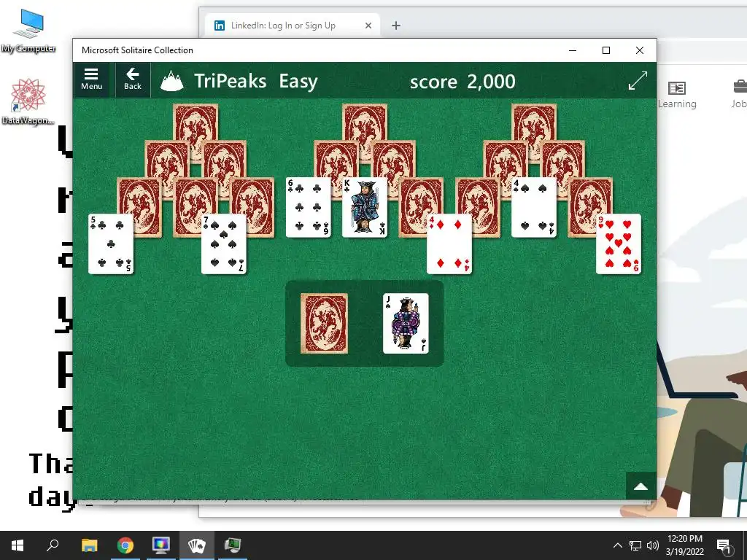Select the 6 of clubs card
The image size is (747, 560).
coord(309,207)
